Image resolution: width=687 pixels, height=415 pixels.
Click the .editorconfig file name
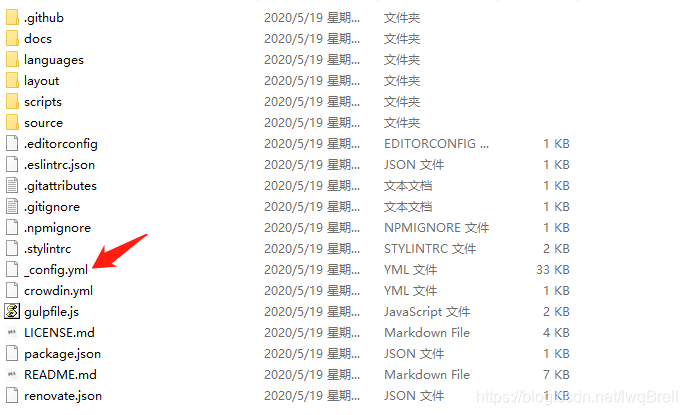tap(60, 144)
